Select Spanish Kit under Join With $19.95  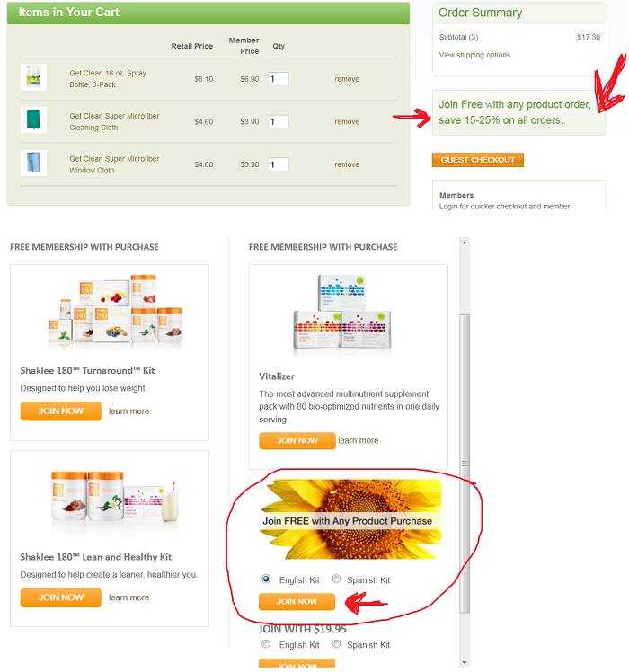click(x=337, y=644)
